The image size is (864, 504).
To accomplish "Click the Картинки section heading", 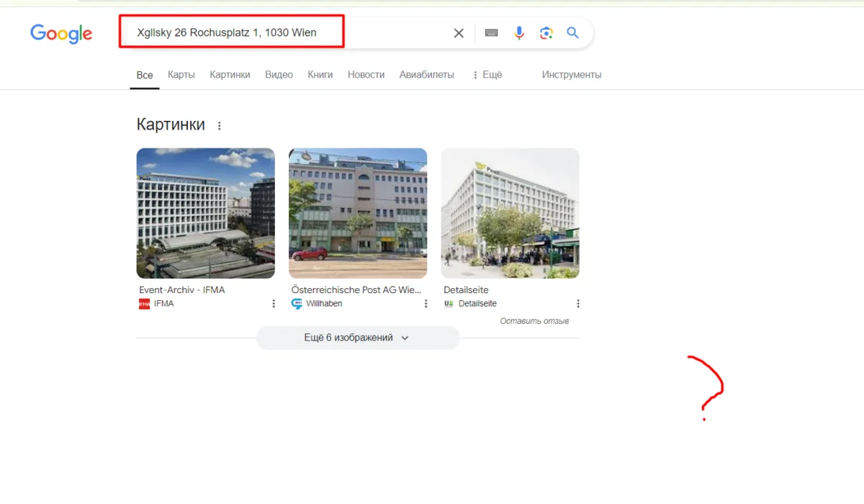I will pyautogui.click(x=171, y=125).
